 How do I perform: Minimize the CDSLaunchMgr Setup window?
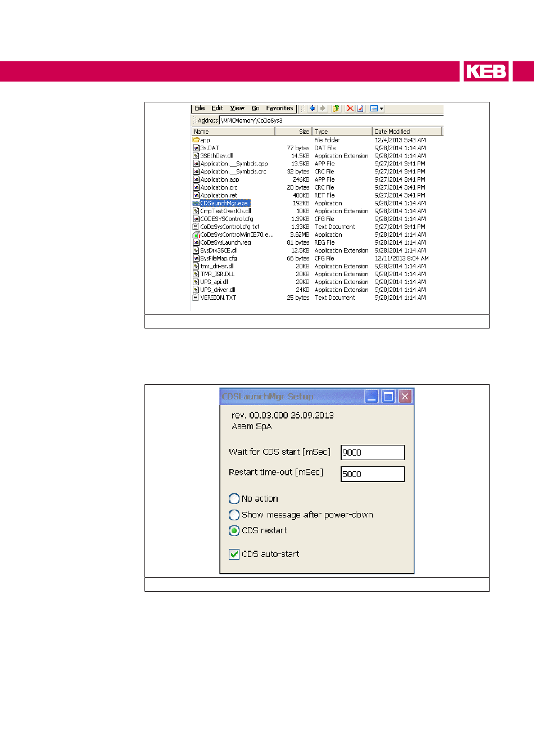372,397
